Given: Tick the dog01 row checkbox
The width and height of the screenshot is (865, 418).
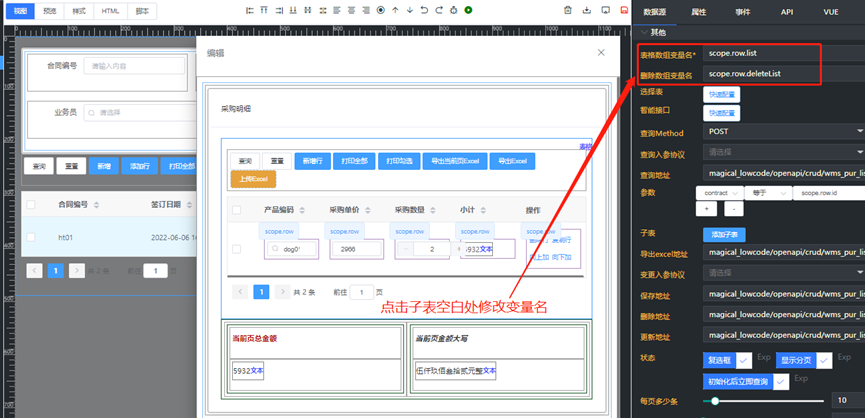Looking at the screenshot, I should (x=237, y=249).
